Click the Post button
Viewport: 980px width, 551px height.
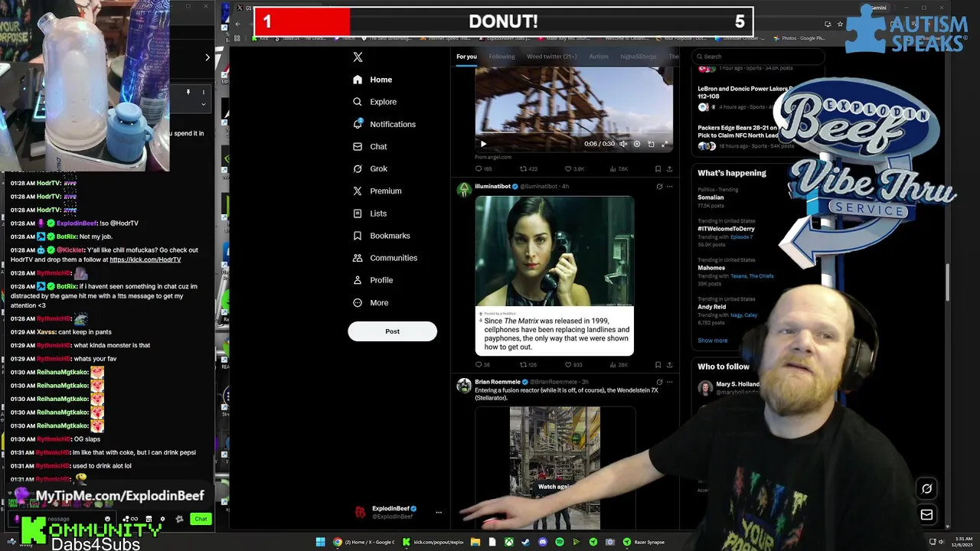pos(392,331)
